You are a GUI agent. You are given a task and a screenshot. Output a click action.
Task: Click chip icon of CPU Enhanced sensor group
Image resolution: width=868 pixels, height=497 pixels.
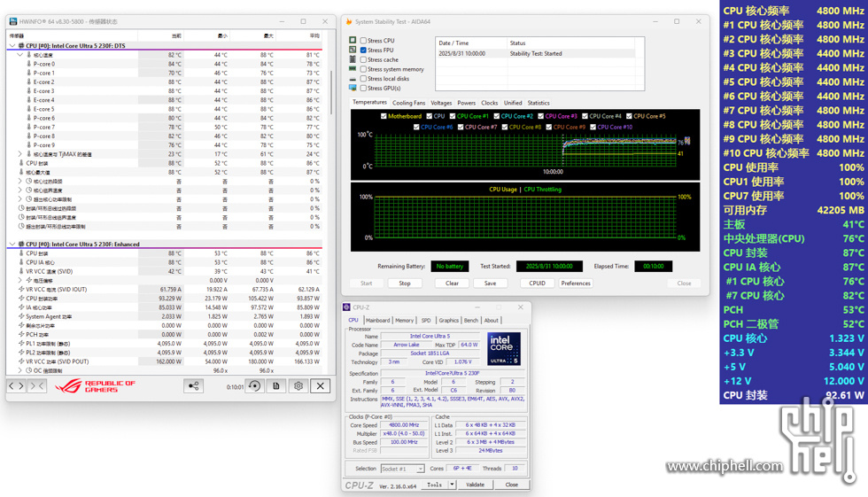coord(21,245)
